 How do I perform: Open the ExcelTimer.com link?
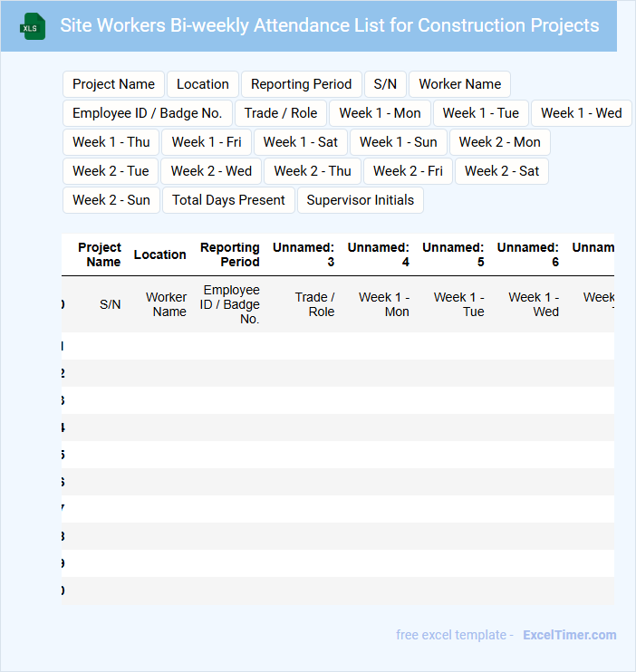click(570, 635)
